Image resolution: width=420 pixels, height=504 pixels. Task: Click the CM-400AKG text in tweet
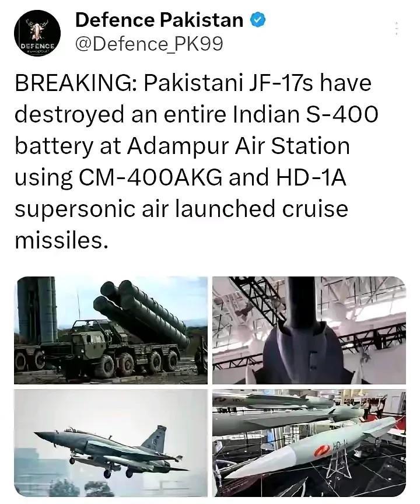click(150, 177)
